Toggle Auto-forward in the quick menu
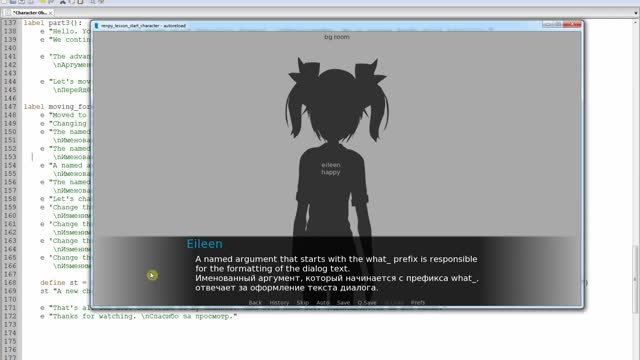Image resolution: width=640 pixels, height=360 pixels. [x=323, y=302]
